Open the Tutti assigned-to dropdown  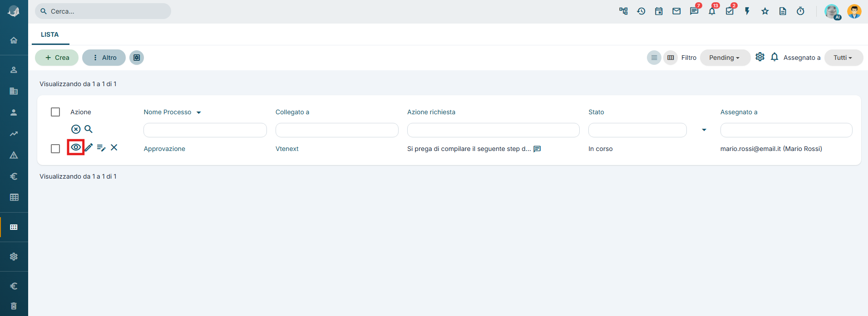843,58
